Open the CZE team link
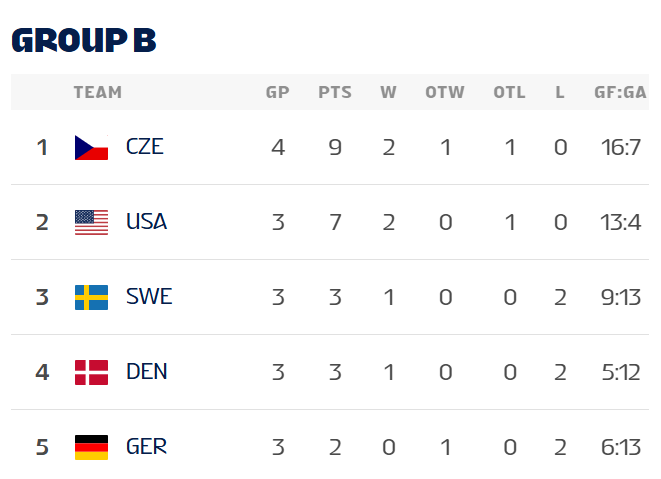Image resolution: width=661 pixels, height=479 pixels. click(145, 147)
